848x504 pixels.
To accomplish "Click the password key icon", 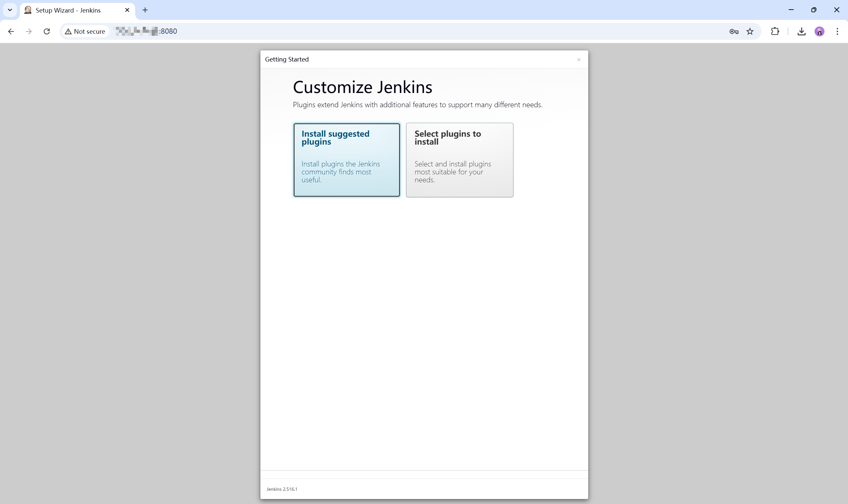I will pos(733,31).
